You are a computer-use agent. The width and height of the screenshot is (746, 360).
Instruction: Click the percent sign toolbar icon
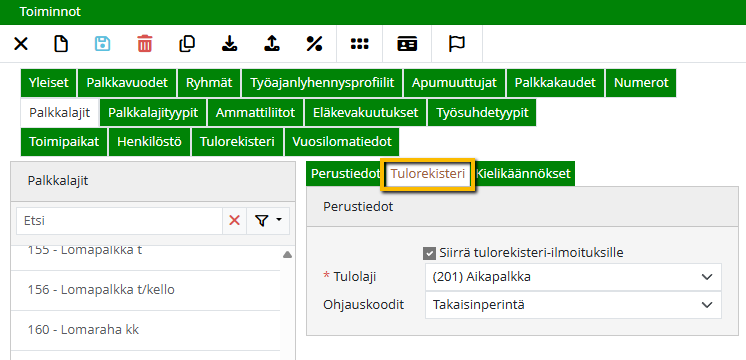pos(314,44)
